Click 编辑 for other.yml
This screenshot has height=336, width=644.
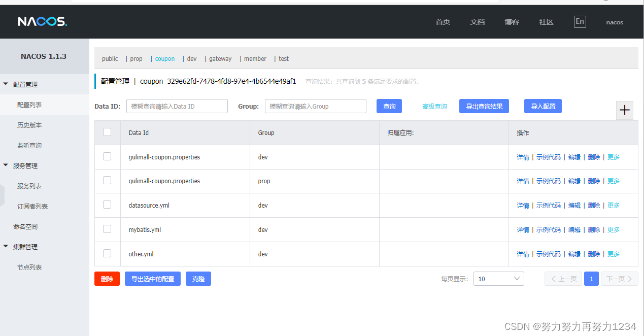pos(574,254)
